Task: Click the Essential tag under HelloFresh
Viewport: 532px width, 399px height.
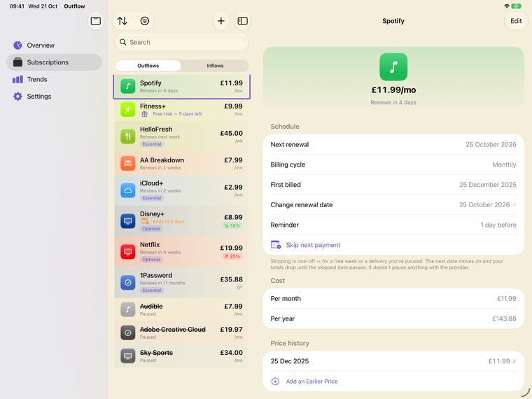Action: (x=152, y=144)
